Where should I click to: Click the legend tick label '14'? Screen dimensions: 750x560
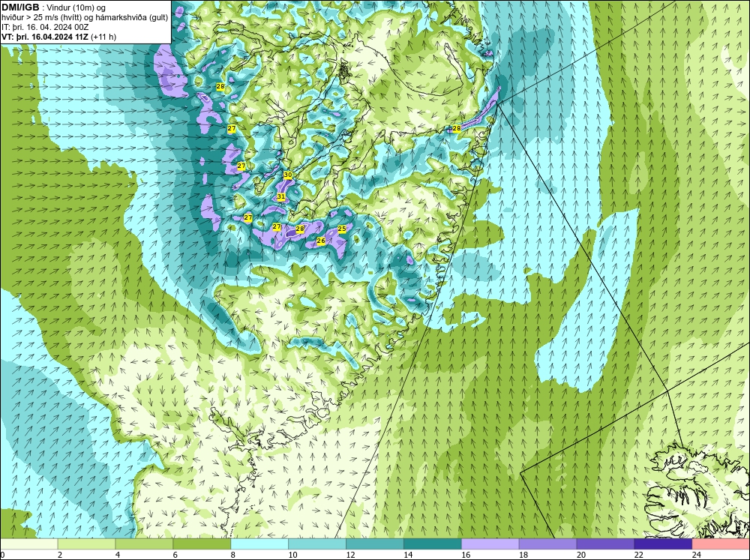click(x=408, y=555)
